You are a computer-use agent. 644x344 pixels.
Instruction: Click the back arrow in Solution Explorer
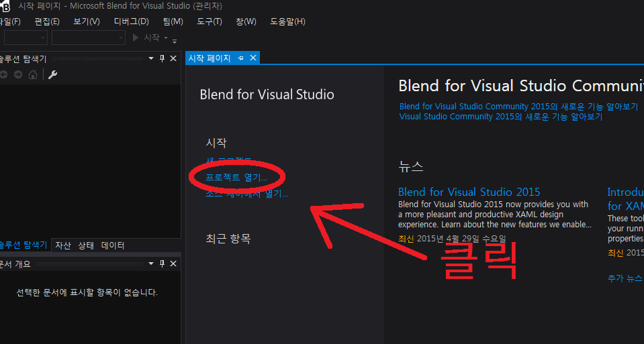(x=4, y=74)
